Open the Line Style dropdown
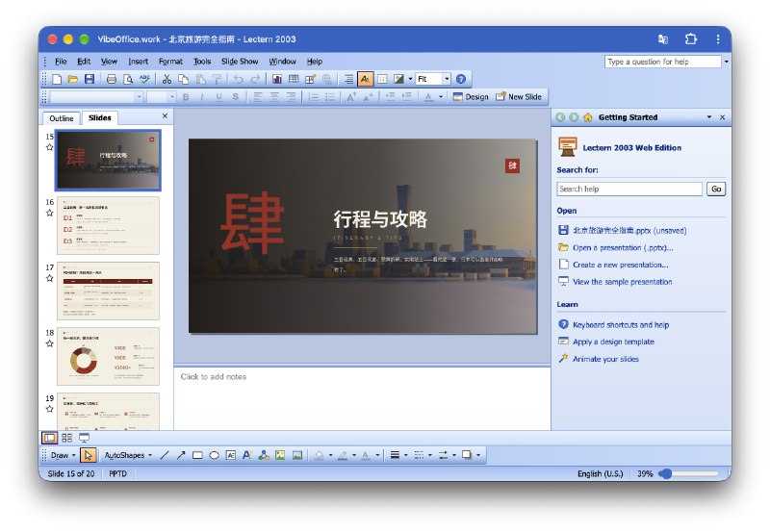 coord(398,455)
